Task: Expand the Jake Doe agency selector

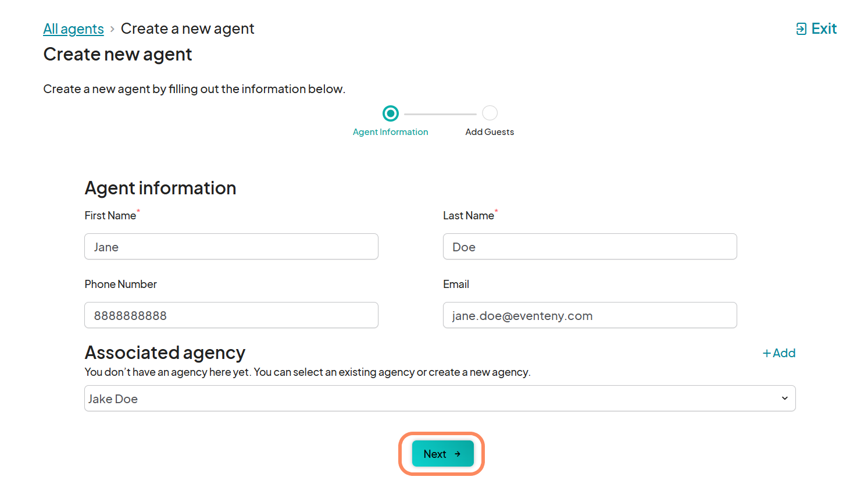Action: pos(440,399)
